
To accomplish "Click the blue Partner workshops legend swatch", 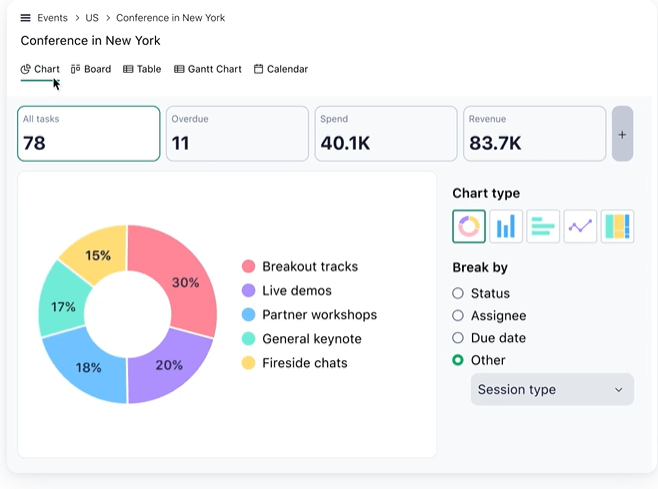I will click(x=248, y=315).
